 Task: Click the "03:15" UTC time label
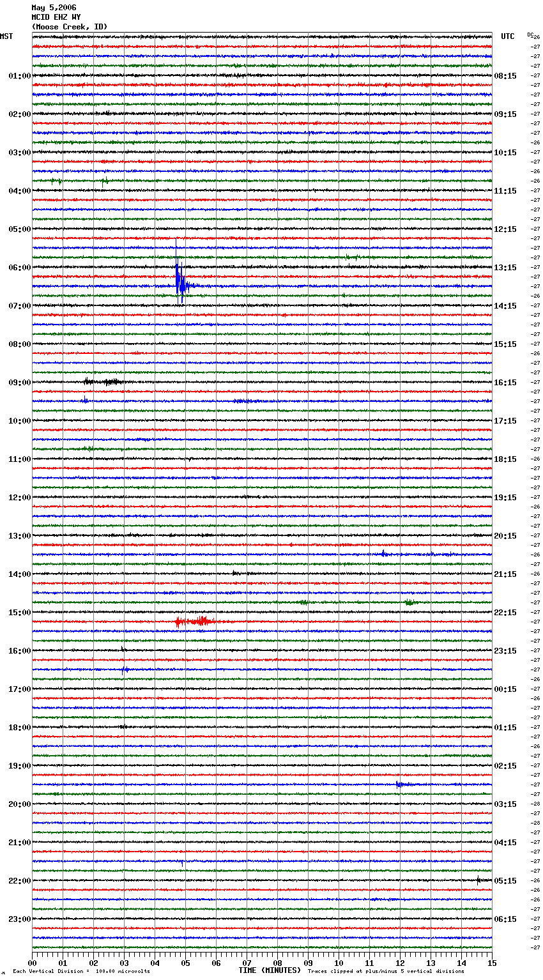(x=505, y=804)
